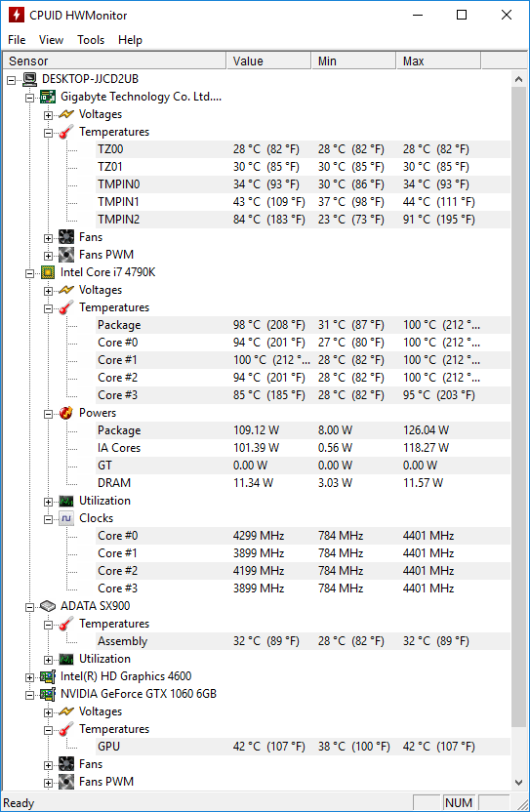Expand Voltages under Gigabyte Technology
Screen dimensions: 530x812
48,115
